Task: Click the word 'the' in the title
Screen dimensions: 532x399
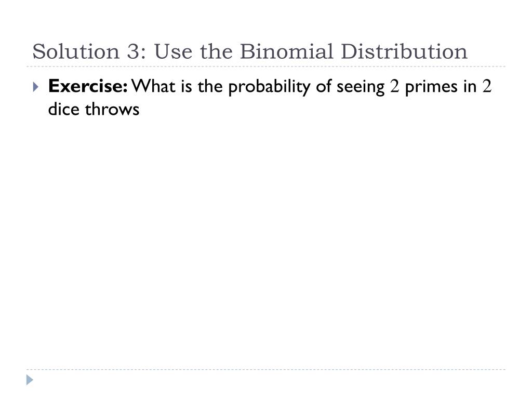Action: [x=216, y=51]
